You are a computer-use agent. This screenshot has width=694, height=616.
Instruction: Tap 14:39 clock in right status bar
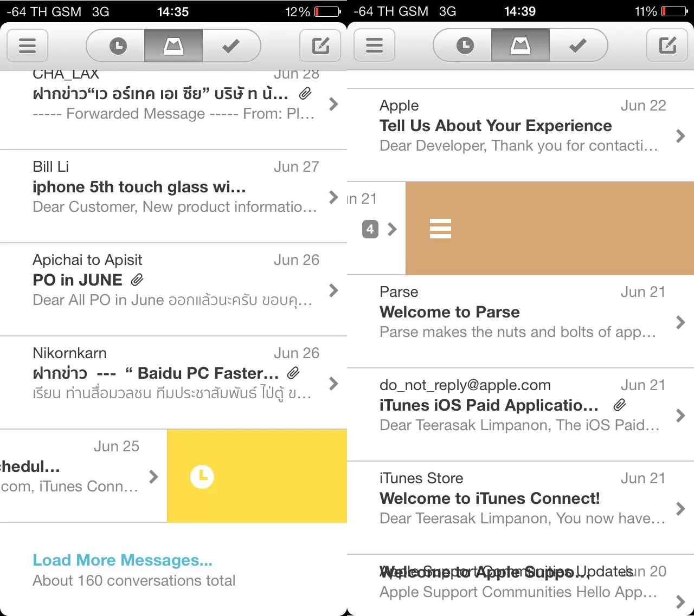click(520, 11)
